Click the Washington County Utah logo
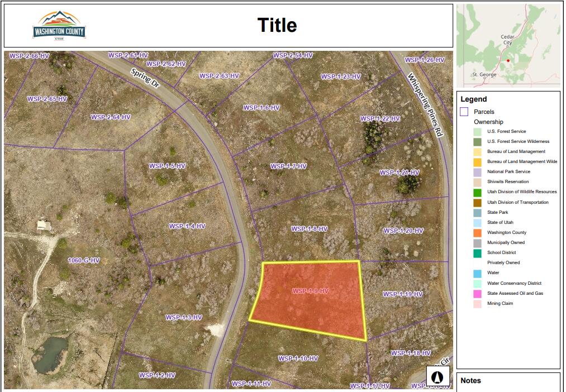The width and height of the screenshot is (566, 392). click(x=59, y=26)
